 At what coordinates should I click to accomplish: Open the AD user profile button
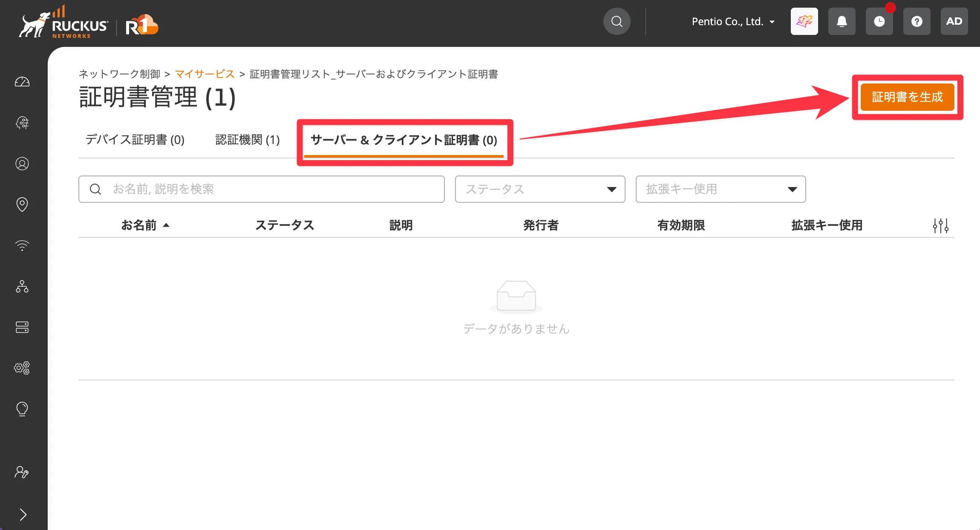[x=954, y=21]
